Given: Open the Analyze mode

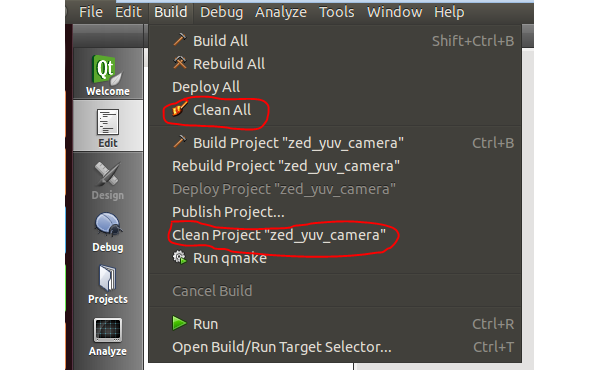Looking at the screenshot, I should coord(108,336).
